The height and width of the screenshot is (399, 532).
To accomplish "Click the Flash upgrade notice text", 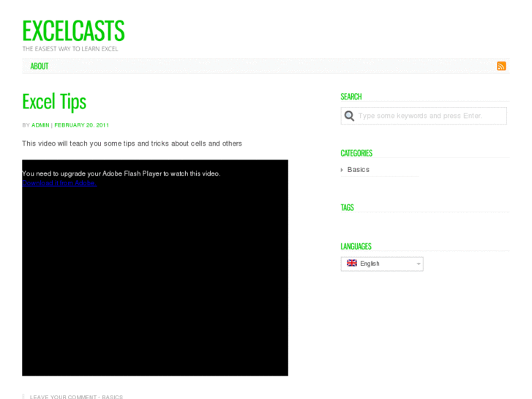I will coord(121,174).
